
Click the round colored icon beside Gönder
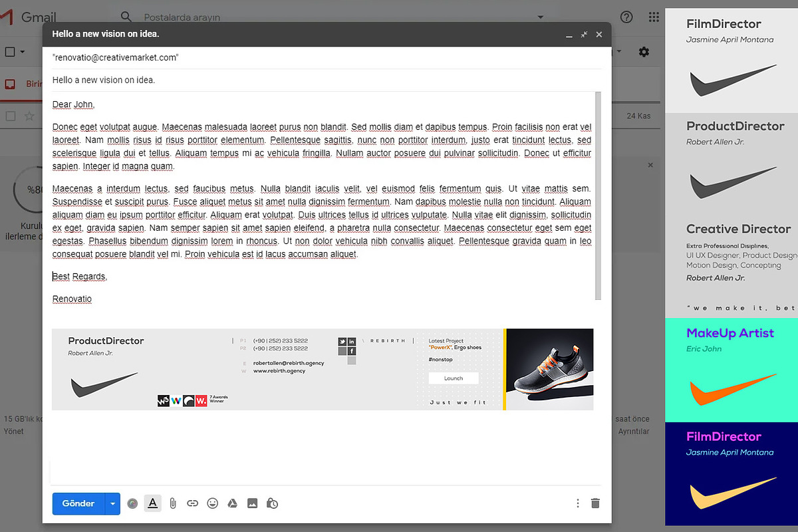133,503
